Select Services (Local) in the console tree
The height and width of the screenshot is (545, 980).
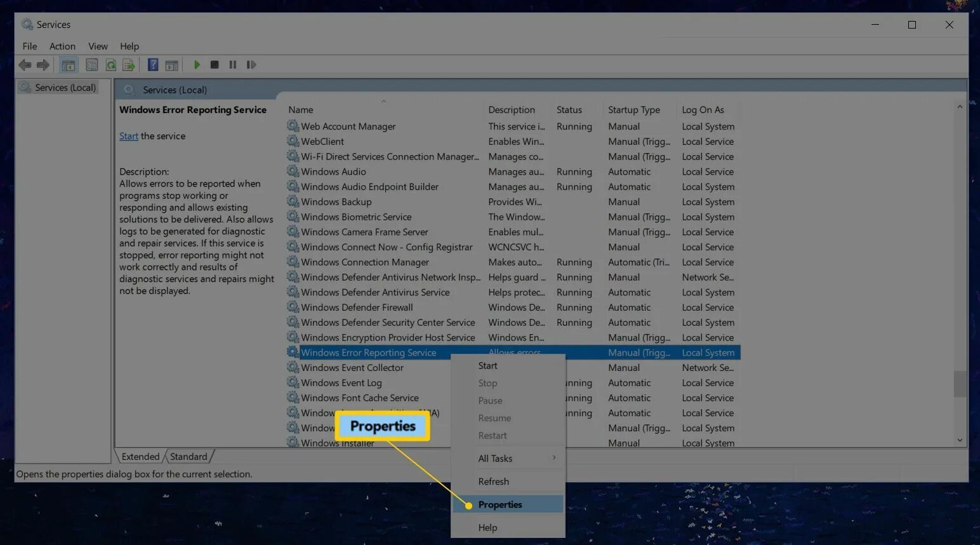[65, 88]
